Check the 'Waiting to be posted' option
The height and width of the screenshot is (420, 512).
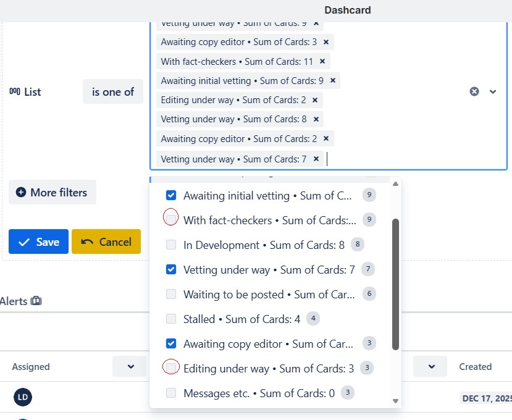tap(171, 294)
